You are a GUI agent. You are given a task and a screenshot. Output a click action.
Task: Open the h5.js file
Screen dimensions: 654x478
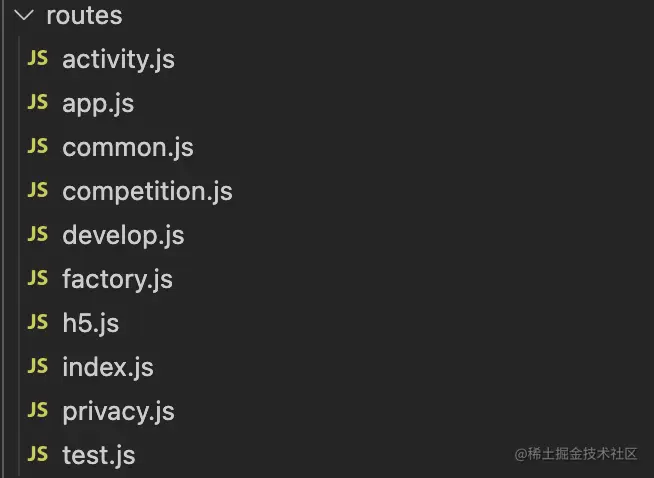pyautogui.click(x=91, y=324)
